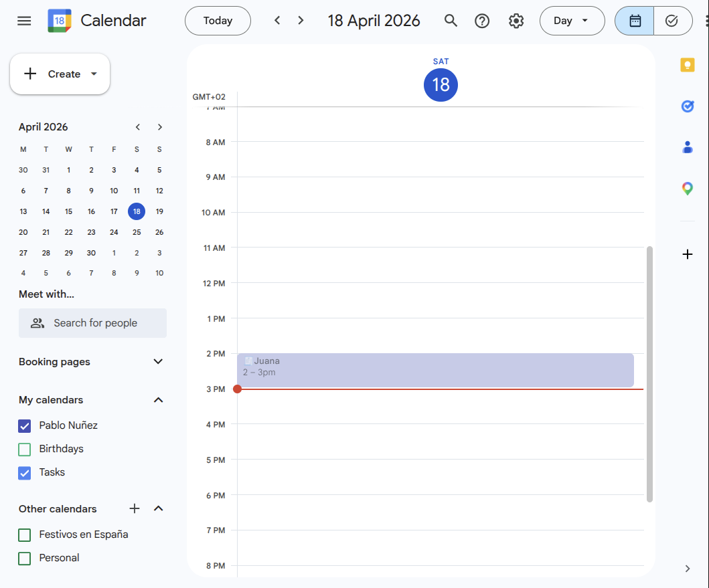Advance the mini calendar to May
The image size is (709, 588).
159,126
